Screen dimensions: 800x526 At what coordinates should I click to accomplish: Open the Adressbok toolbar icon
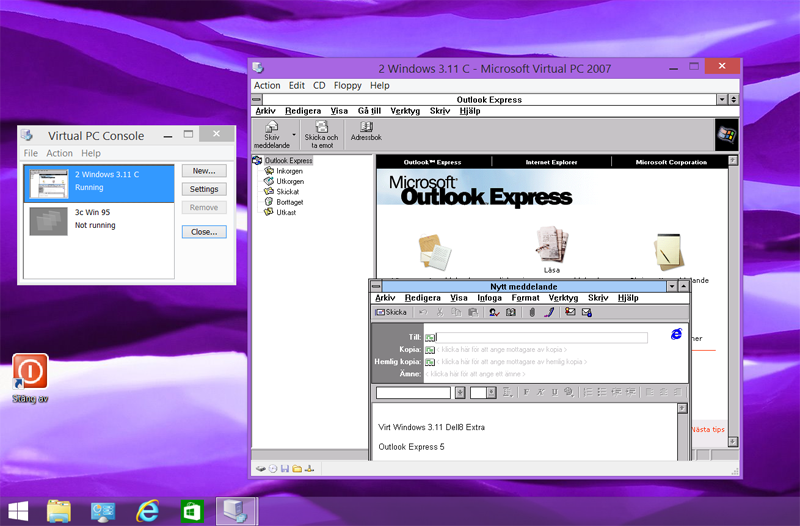click(x=373, y=134)
